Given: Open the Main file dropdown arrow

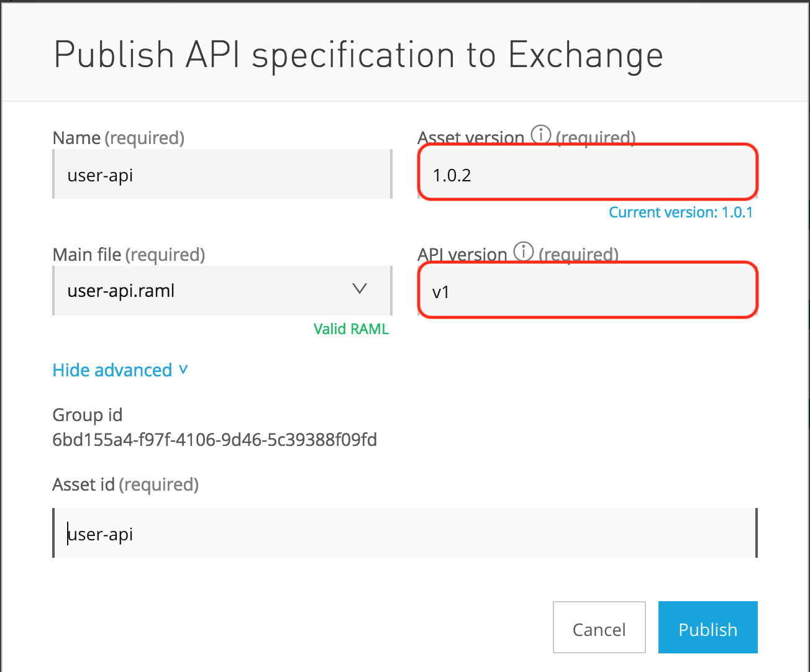Looking at the screenshot, I should click(360, 289).
